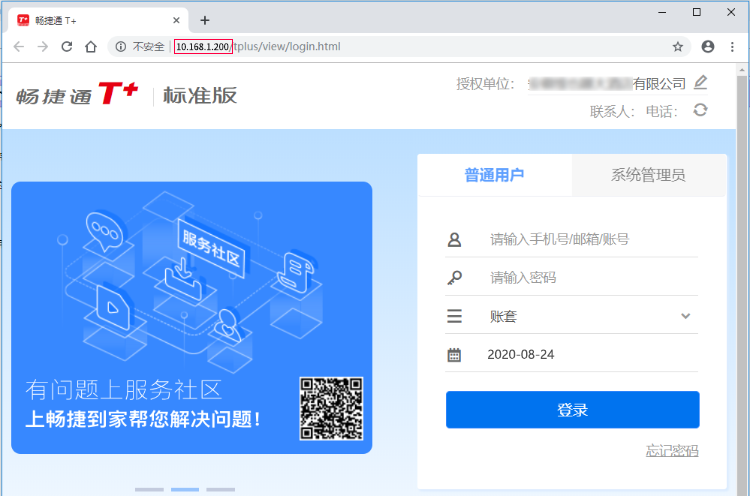Click the username field 请输入手机号/邮箱/账号
750x496 pixels.
[590, 239]
